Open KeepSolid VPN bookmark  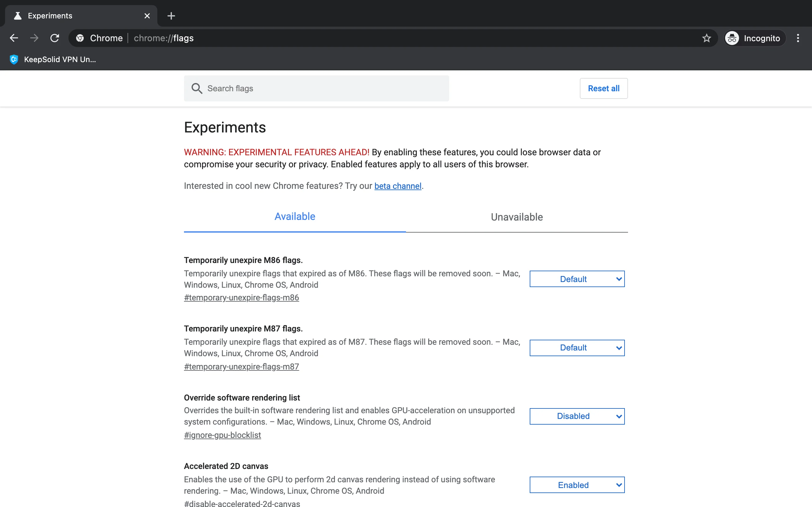click(53, 59)
